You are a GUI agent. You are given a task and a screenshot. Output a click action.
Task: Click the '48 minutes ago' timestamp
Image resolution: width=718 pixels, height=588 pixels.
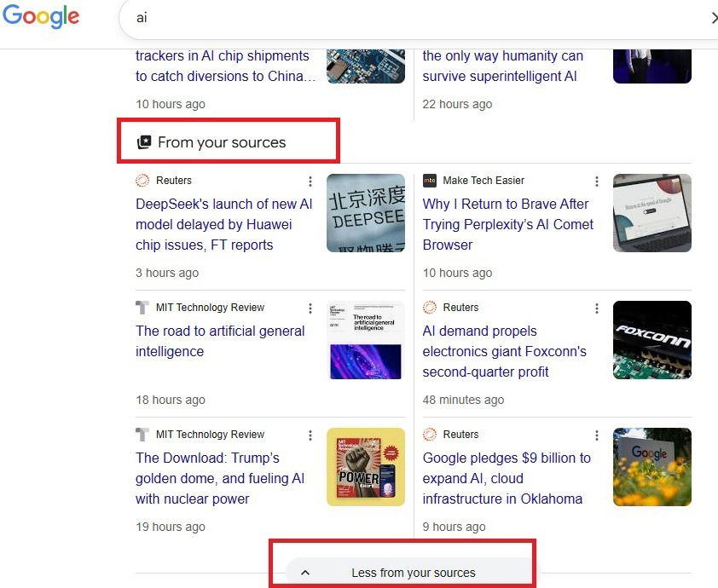(463, 400)
